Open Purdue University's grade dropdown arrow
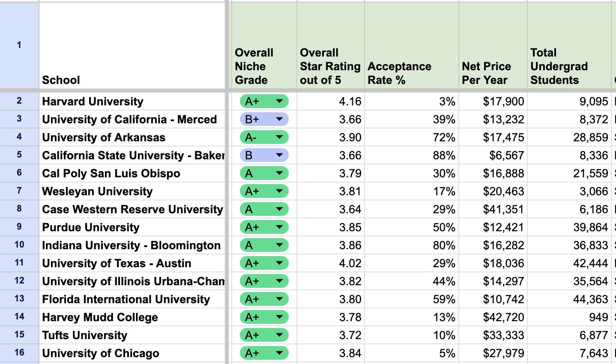The width and height of the screenshot is (616, 364). [x=279, y=227]
